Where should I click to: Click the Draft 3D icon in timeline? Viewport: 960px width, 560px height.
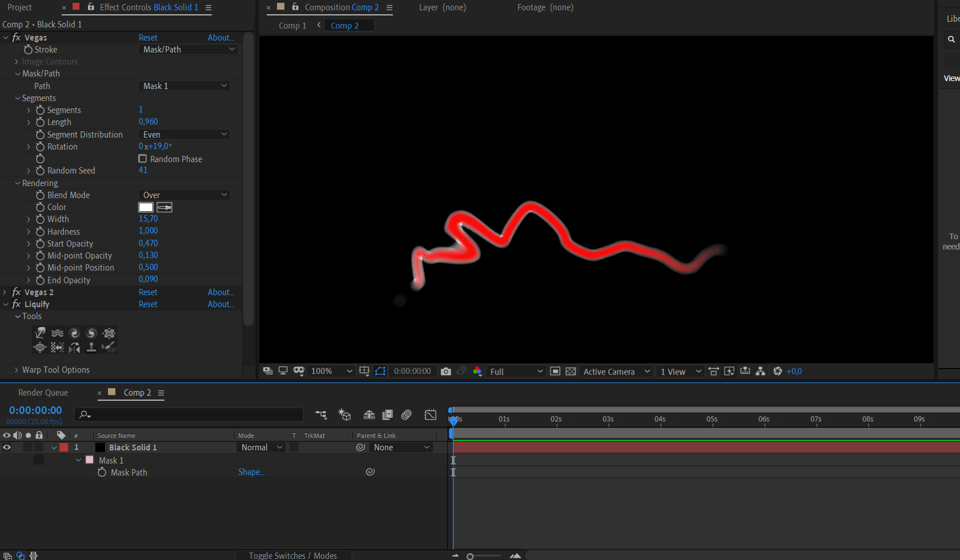[344, 415]
